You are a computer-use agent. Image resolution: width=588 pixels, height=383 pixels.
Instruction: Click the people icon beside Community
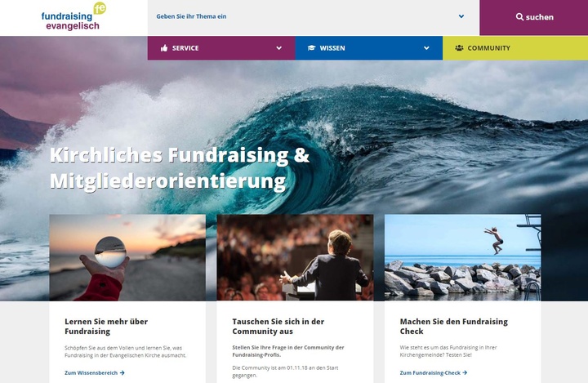click(459, 48)
